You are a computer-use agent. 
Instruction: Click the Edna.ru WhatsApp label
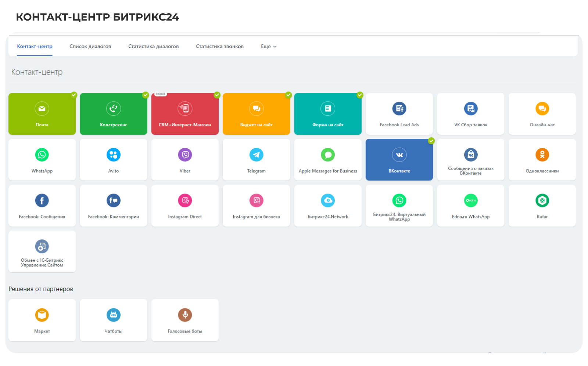click(x=471, y=217)
